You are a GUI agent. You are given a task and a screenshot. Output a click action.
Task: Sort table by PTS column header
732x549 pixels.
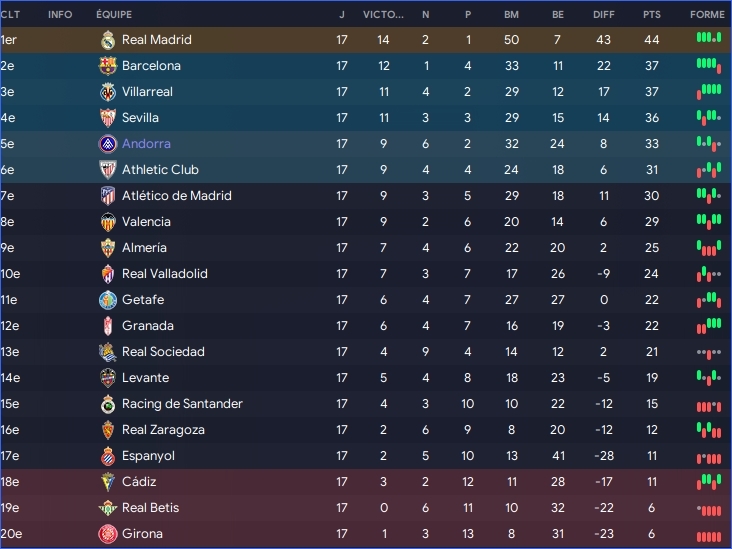652,15
